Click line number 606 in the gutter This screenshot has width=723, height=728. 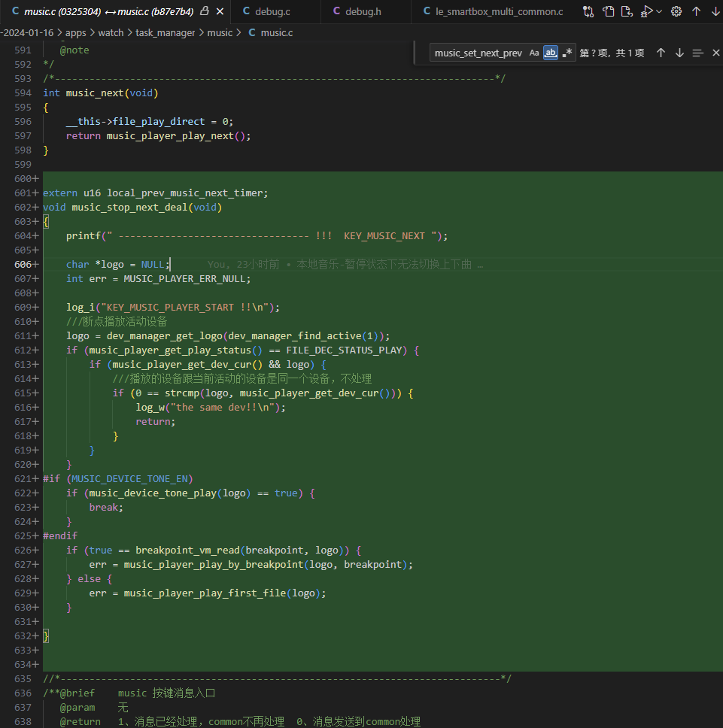(x=23, y=265)
